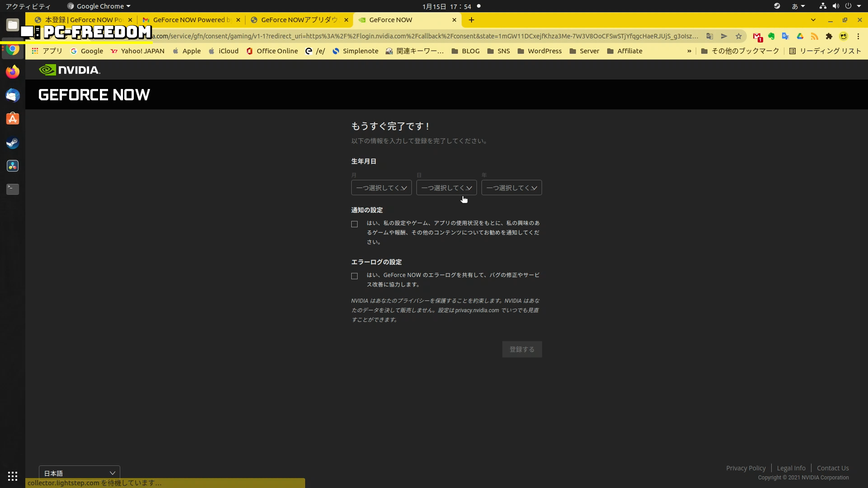Open the new tab plus button
The width and height of the screenshot is (868, 488).
472,20
